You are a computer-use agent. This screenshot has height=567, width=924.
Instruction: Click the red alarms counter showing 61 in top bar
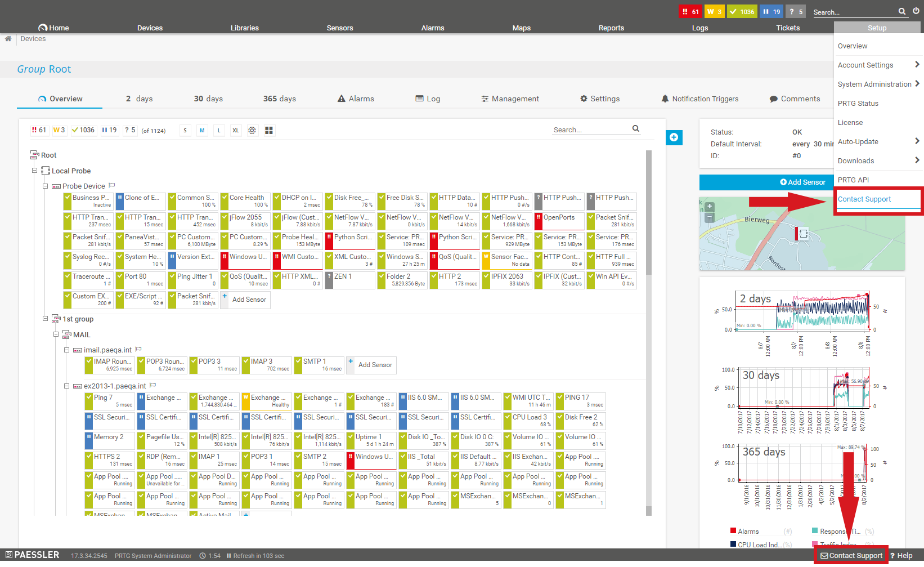tap(690, 11)
